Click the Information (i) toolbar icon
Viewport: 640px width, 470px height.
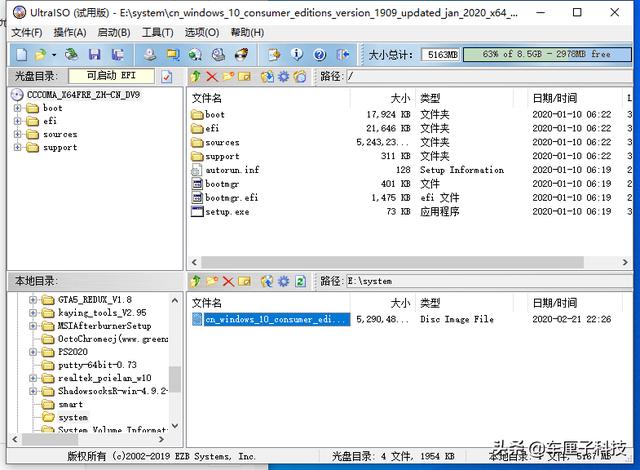[297, 55]
